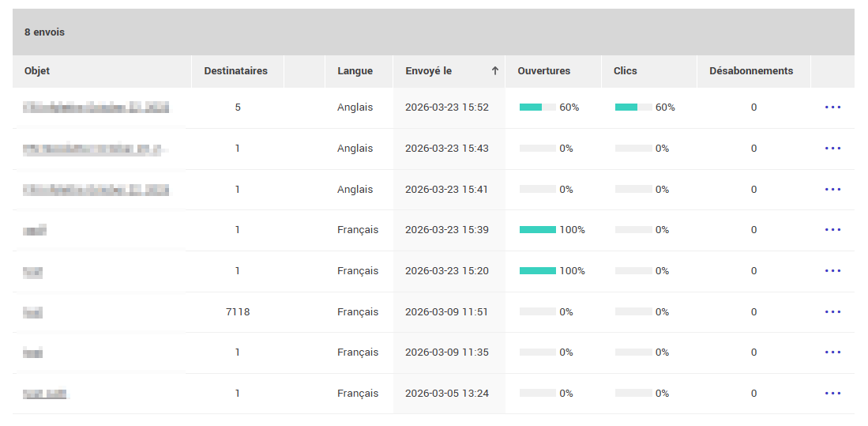This screenshot has width=868, height=426.
Task: Click the sort arrow in Envoyé le column
Action: point(495,71)
